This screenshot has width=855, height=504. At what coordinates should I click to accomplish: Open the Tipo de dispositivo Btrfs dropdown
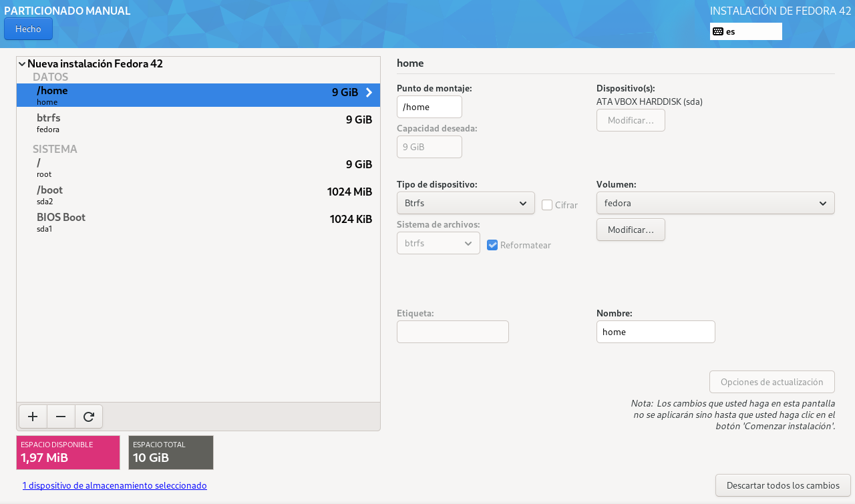(466, 203)
